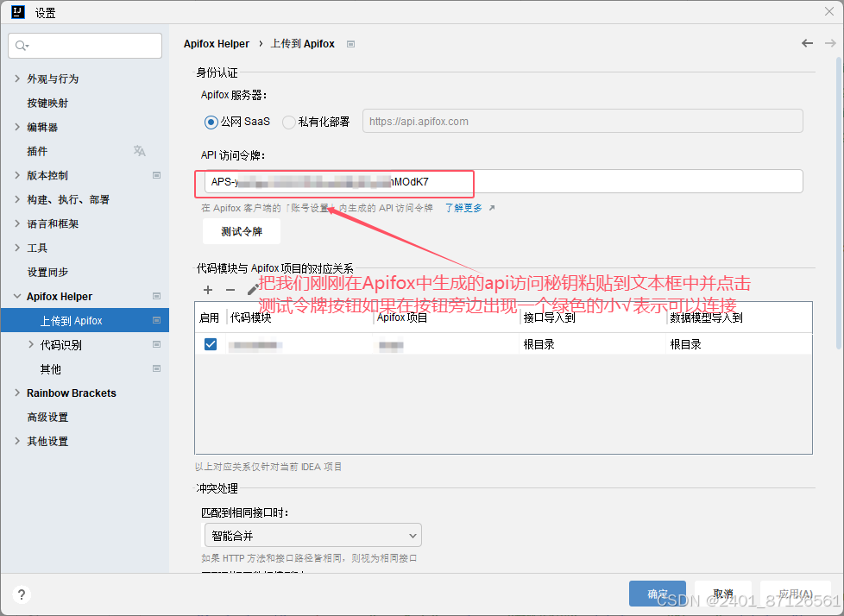The image size is (844, 616).
Task: Click the project-level icon beside breadcrumb title
Action: point(351,44)
